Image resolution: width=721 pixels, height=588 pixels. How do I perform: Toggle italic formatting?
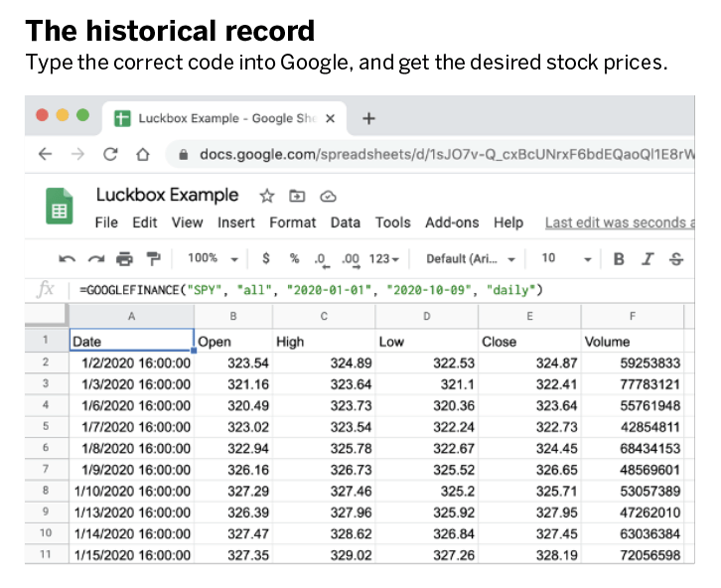pyautogui.click(x=648, y=259)
